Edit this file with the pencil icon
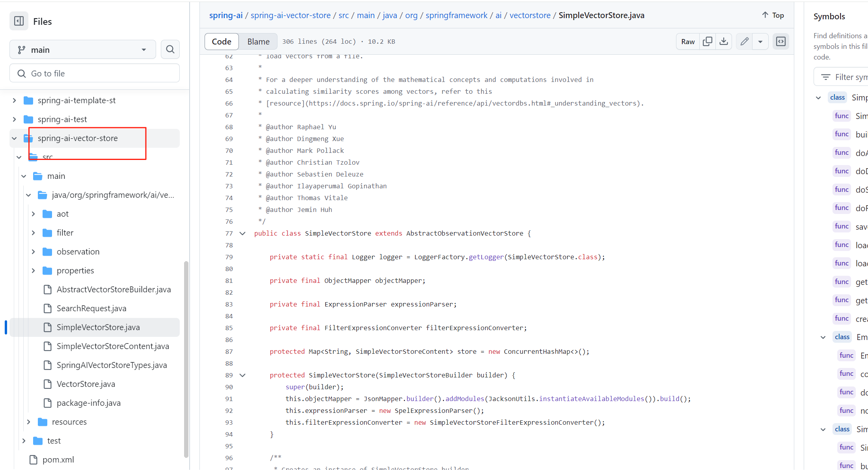 tap(744, 41)
